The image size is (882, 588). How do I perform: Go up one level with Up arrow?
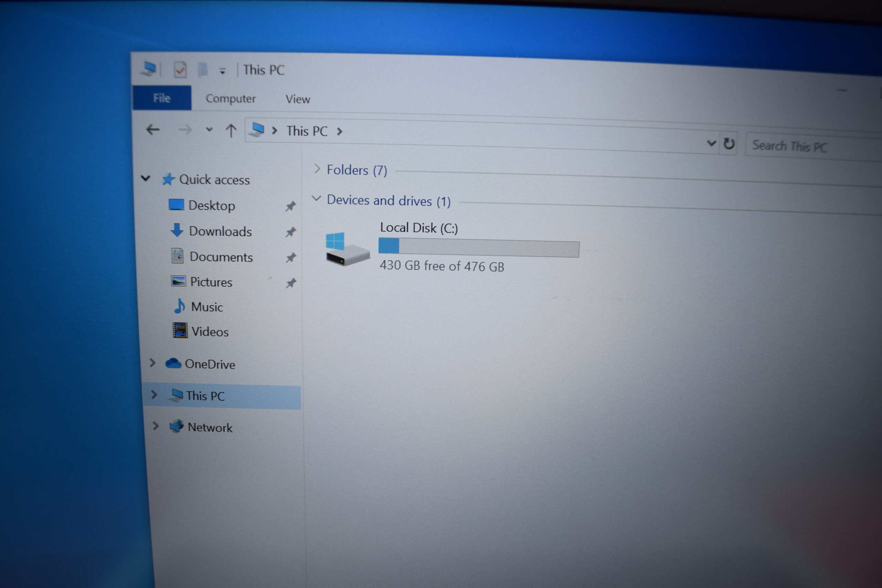click(x=231, y=131)
